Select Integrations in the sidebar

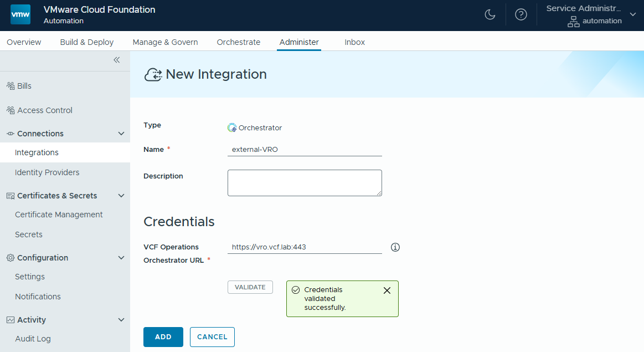pos(65,152)
